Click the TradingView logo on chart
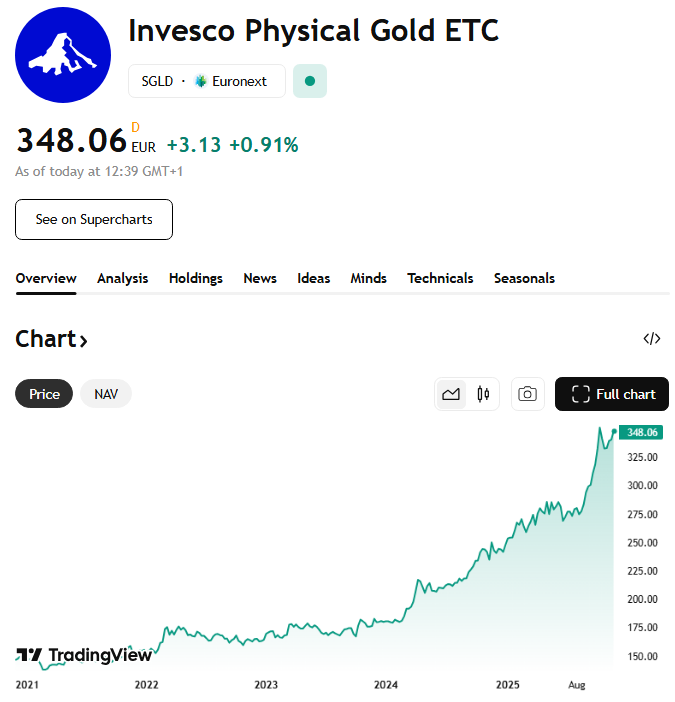 (84, 655)
